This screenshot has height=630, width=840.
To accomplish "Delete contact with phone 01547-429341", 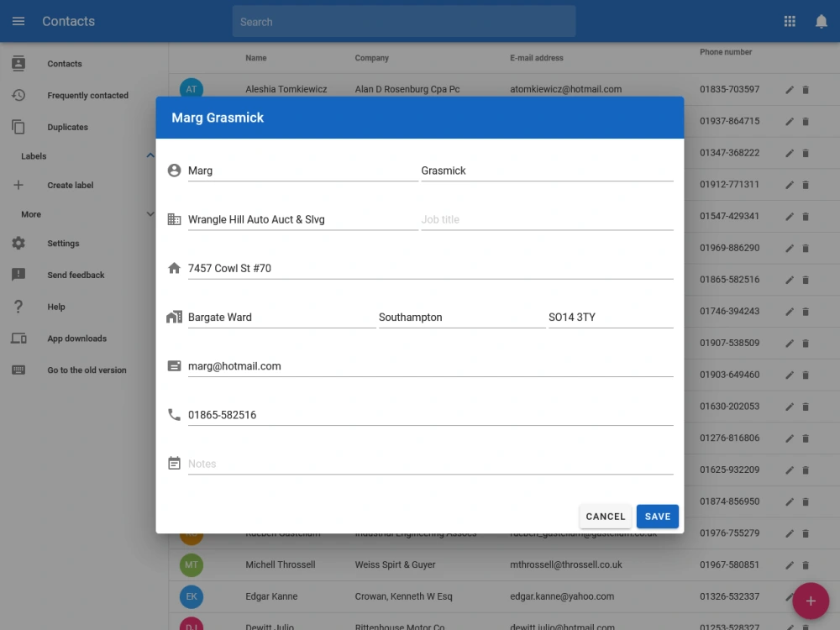I will [806, 217].
